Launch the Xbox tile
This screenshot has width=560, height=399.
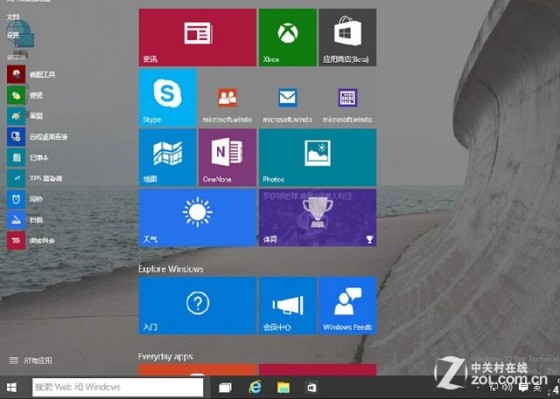click(x=288, y=38)
